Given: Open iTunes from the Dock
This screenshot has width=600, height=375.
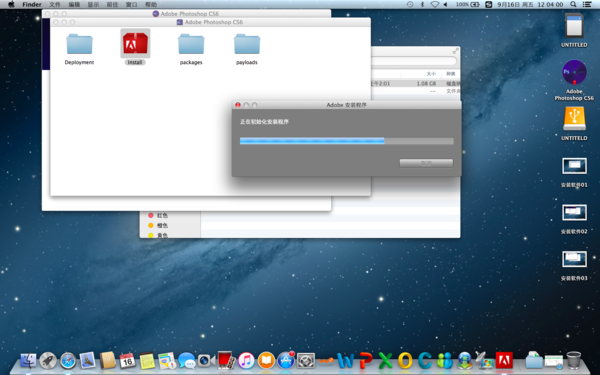Looking at the screenshot, I should click(246, 360).
